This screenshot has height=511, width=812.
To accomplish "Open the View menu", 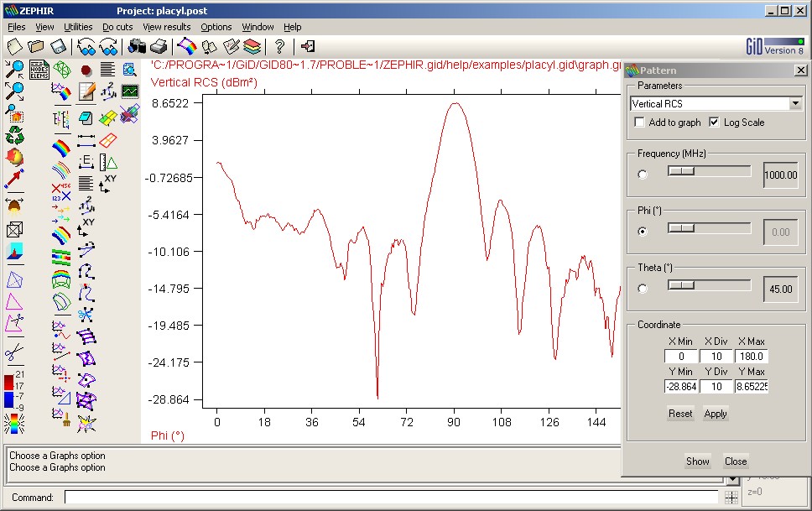I will coord(44,27).
